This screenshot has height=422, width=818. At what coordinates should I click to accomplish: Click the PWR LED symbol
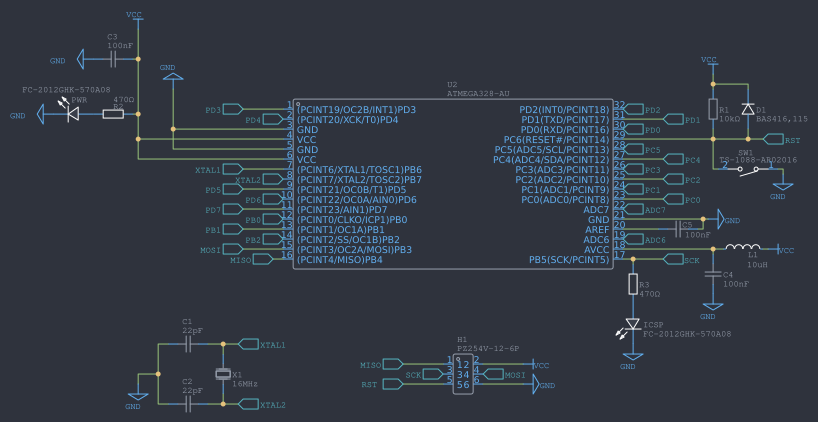click(x=73, y=114)
